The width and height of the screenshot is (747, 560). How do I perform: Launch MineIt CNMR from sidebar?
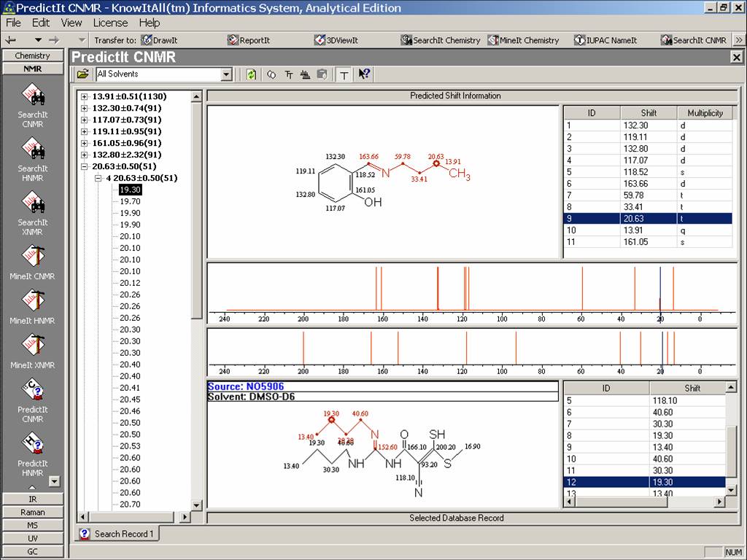(32, 262)
